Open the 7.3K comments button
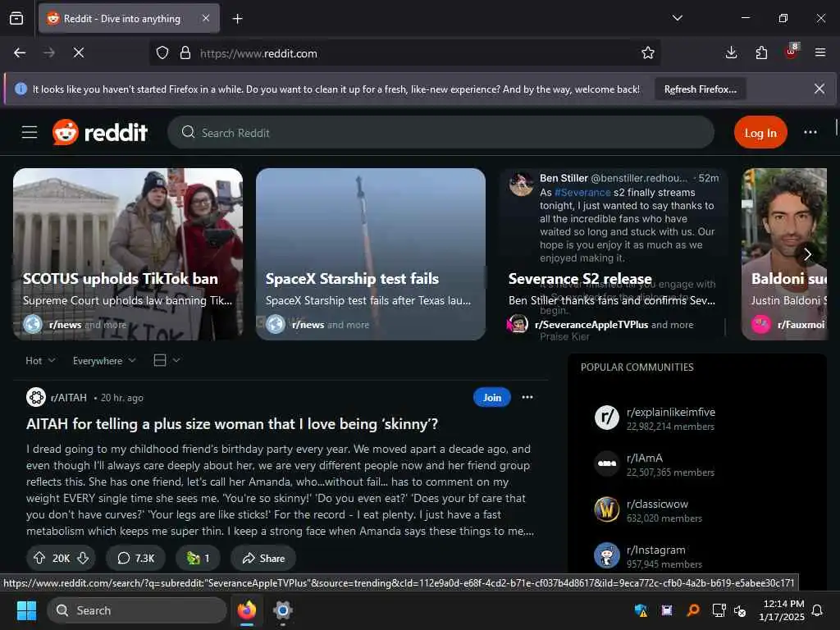Screen dimensions: 840x630 [136, 558]
